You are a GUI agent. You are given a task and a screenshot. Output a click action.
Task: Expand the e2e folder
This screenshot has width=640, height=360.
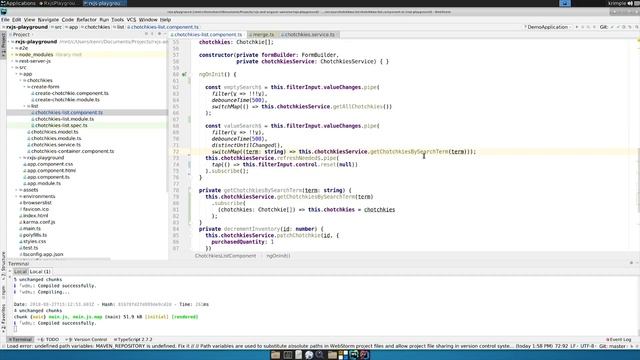tap(13, 48)
